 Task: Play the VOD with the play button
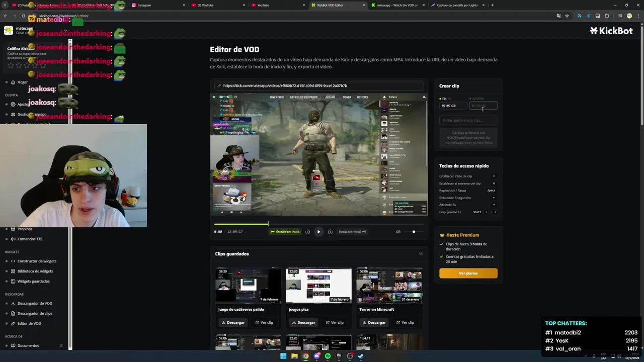tap(318, 232)
